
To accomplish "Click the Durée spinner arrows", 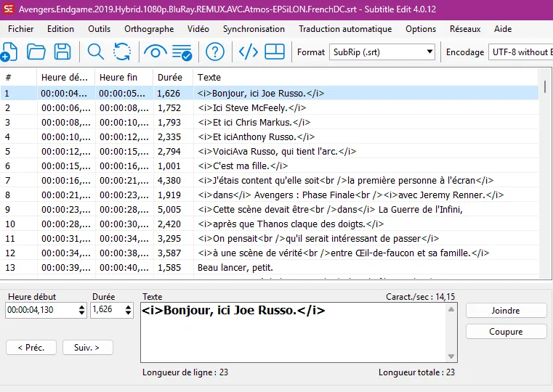I will 129,310.
